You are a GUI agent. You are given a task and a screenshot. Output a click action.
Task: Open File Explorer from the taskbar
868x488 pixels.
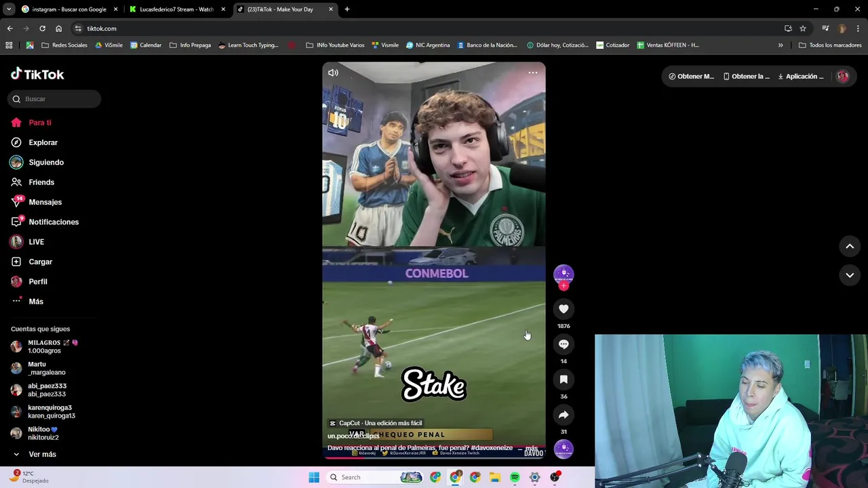[495, 477]
